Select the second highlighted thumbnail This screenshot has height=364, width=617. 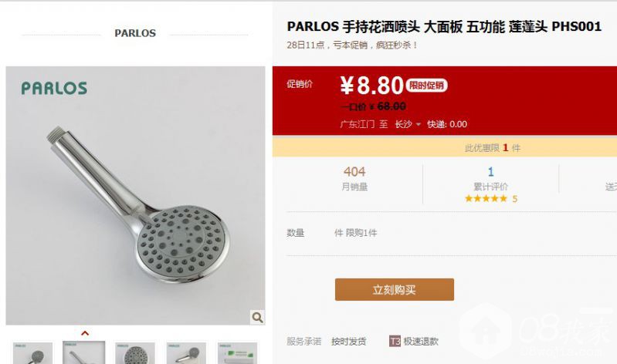coord(84,352)
